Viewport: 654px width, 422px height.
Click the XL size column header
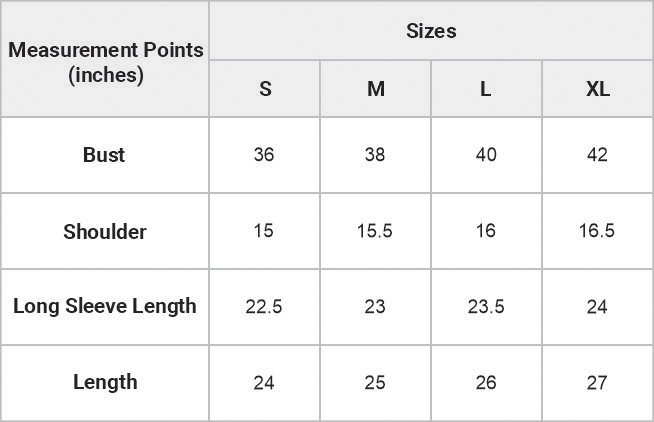[x=597, y=88]
